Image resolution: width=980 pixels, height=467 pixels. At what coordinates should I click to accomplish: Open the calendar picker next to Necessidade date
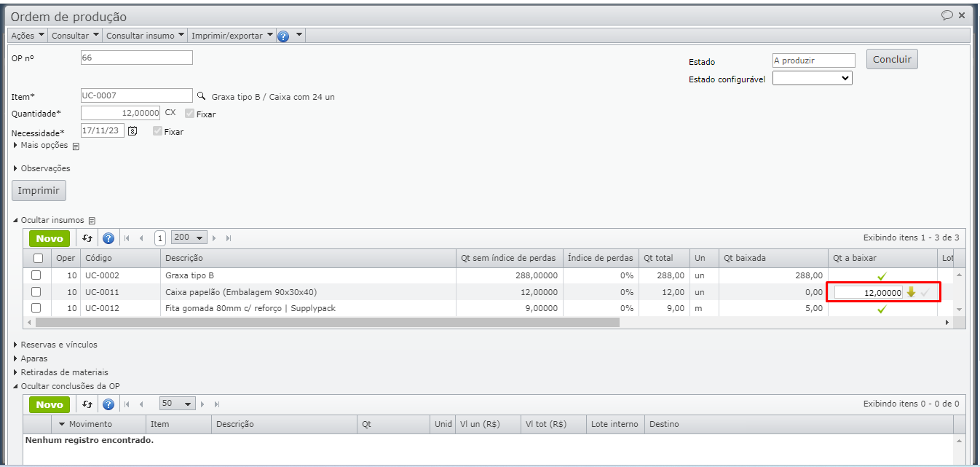pyautogui.click(x=133, y=131)
